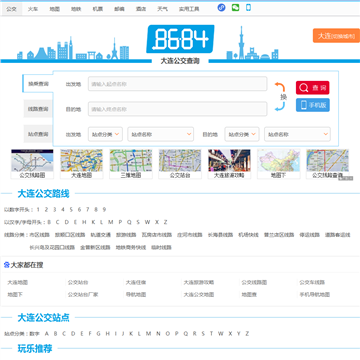Screen dimensions: 360x360
Task: Click the 出发地 origin input field
Action: coord(178,84)
